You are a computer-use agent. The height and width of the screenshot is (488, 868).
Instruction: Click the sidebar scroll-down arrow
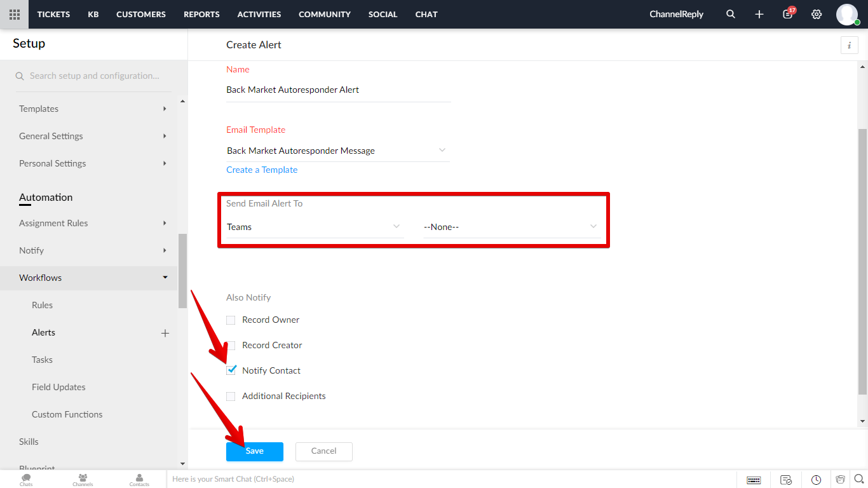(x=183, y=464)
